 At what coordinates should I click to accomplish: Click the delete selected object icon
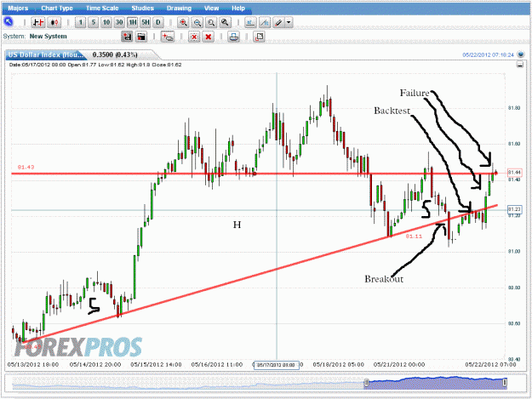click(x=194, y=37)
